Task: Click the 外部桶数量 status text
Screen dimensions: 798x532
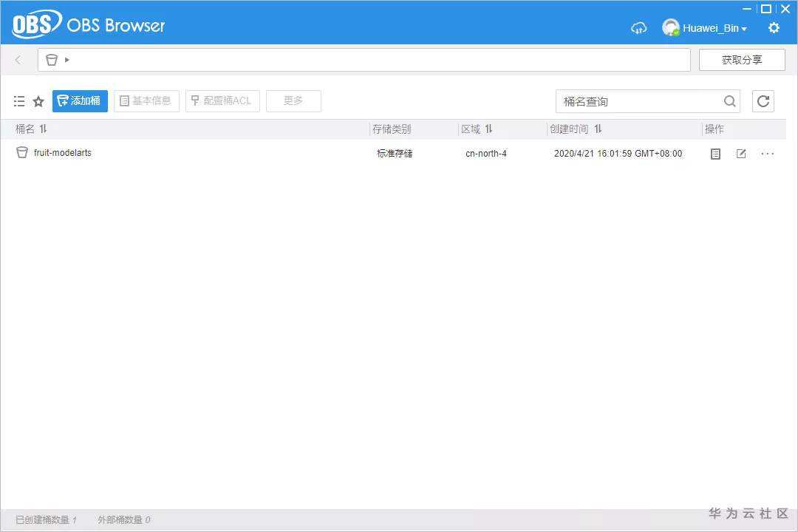Action: click(x=123, y=519)
